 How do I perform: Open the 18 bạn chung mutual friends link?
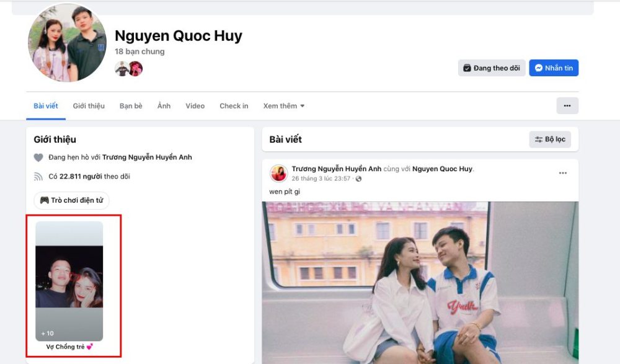139,51
